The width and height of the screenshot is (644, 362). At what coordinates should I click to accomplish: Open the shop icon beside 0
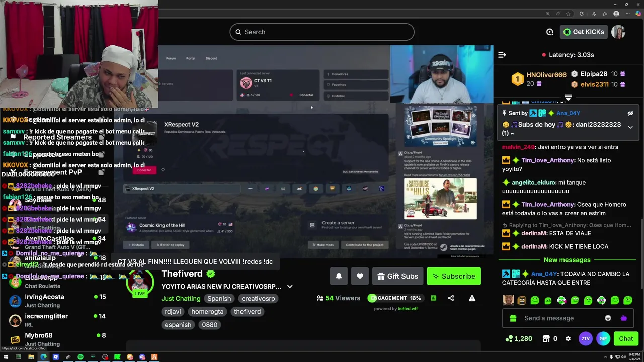pos(546,339)
